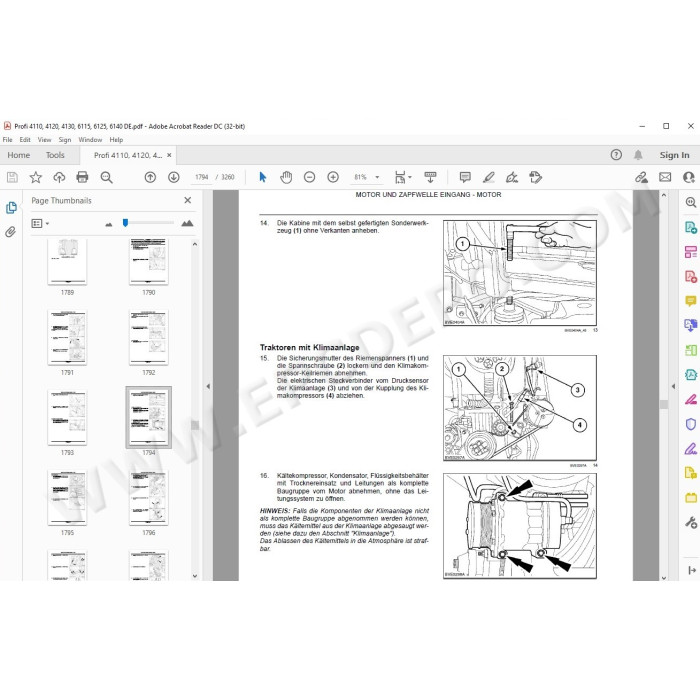Image resolution: width=700 pixels, height=700 pixels.
Task: Open More Tools wrench icon
Action: pos(691,522)
